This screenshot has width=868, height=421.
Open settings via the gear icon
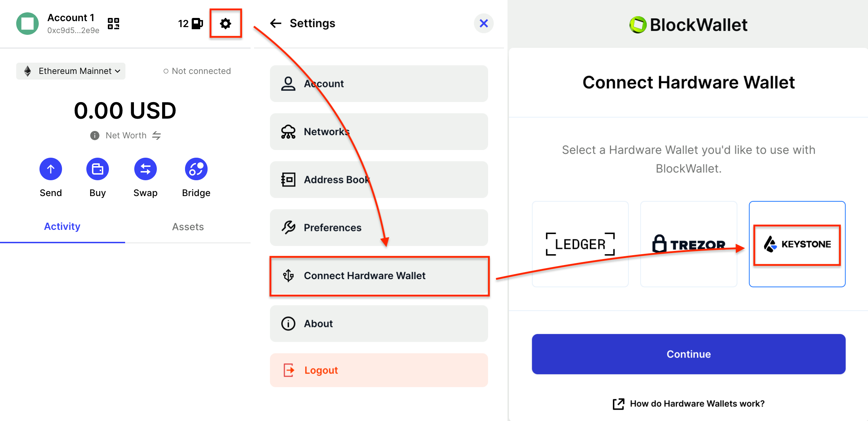pyautogui.click(x=225, y=24)
